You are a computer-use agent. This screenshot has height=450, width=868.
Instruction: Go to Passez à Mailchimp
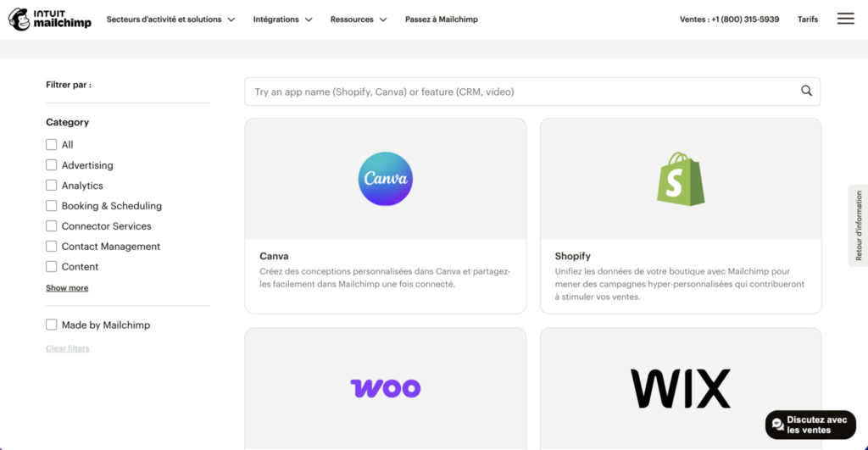441,19
